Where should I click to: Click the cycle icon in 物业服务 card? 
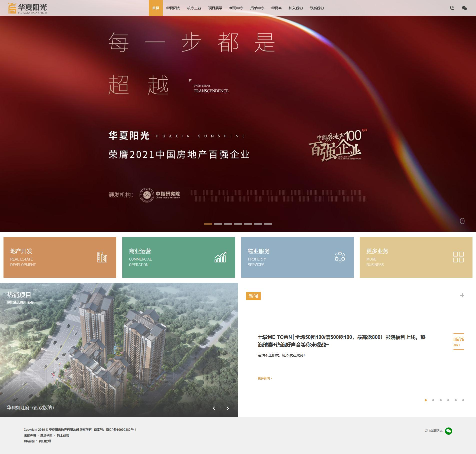click(340, 257)
